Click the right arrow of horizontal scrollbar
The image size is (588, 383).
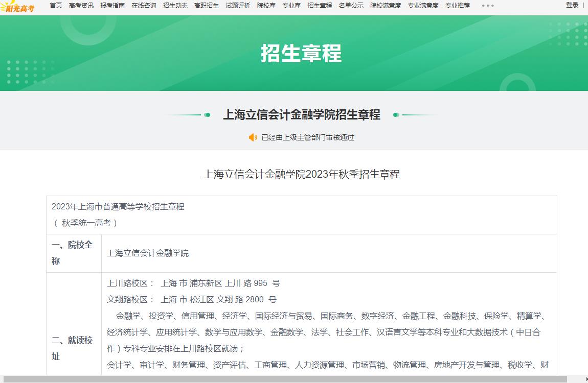pos(586,379)
